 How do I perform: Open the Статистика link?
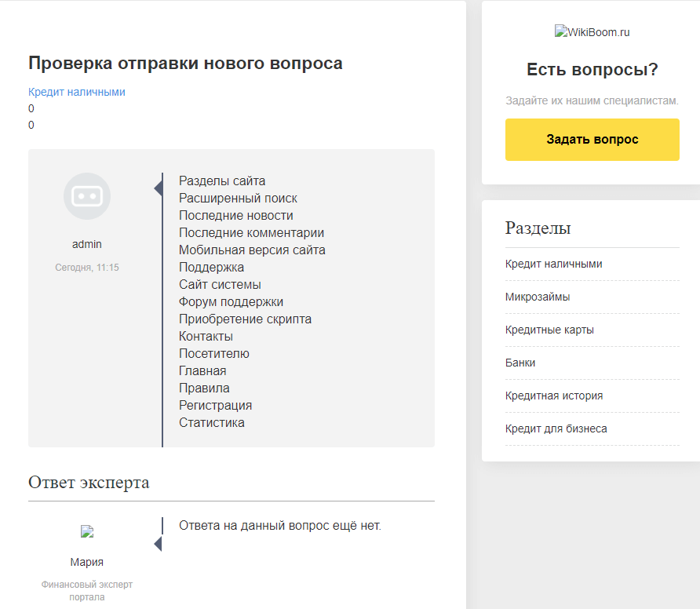211,422
